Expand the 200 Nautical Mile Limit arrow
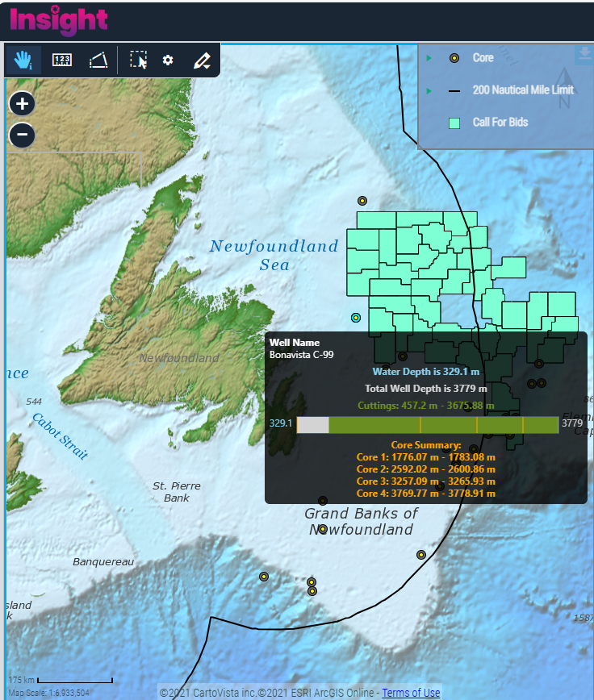Viewport: 594px width, 700px height. coord(429,90)
